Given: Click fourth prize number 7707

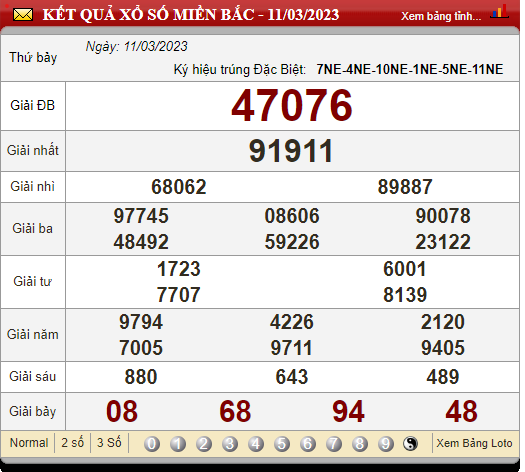Looking at the screenshot, I should tap(179, 295).
